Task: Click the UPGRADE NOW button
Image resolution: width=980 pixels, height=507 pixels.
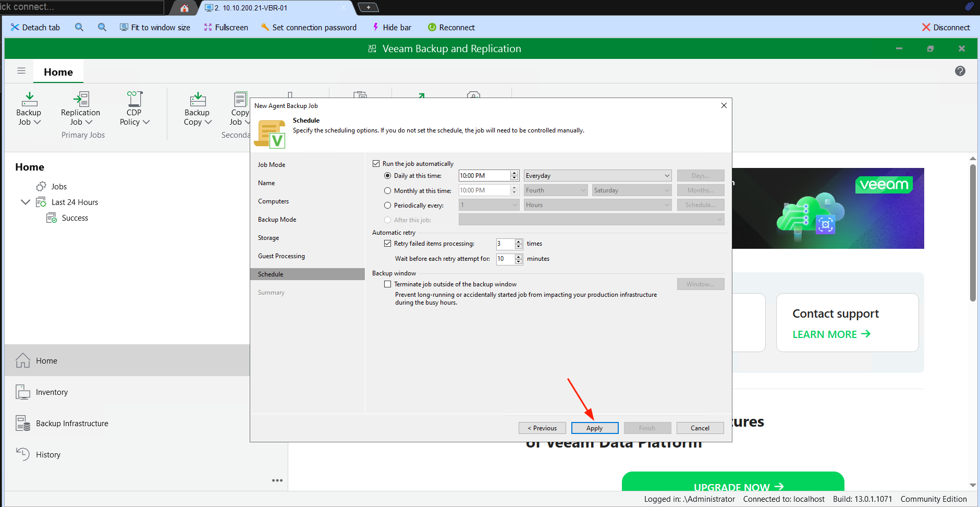Action: click(x=733, y=481)
